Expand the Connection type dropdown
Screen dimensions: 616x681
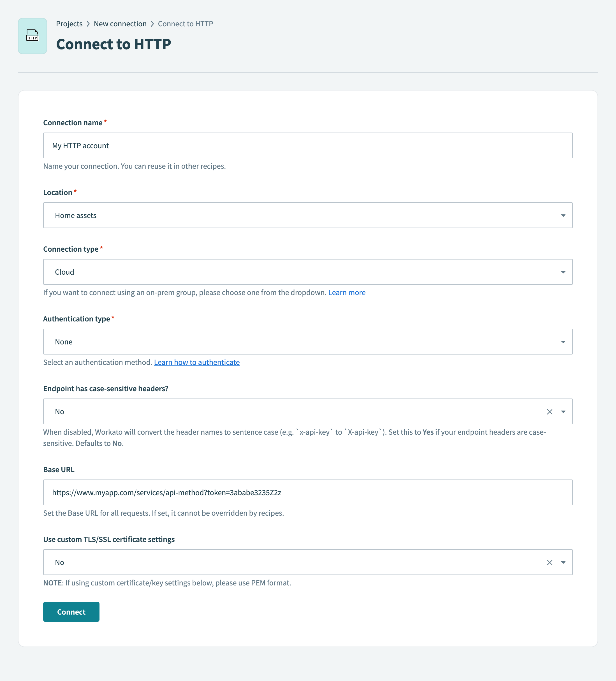(x=563, y=272)
